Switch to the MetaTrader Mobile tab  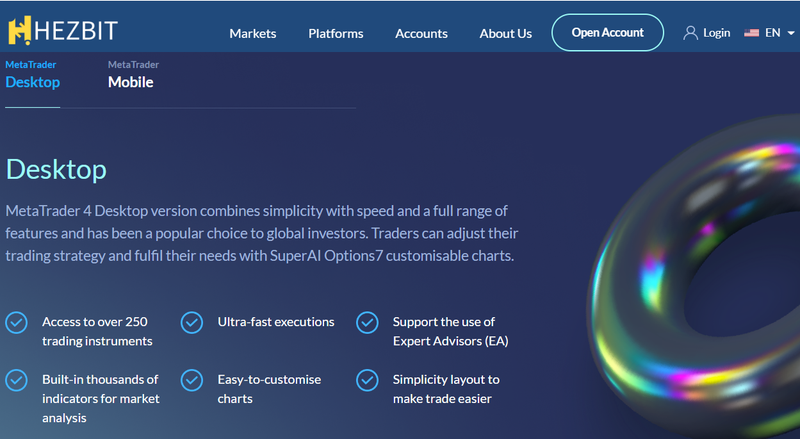(133, 75)
